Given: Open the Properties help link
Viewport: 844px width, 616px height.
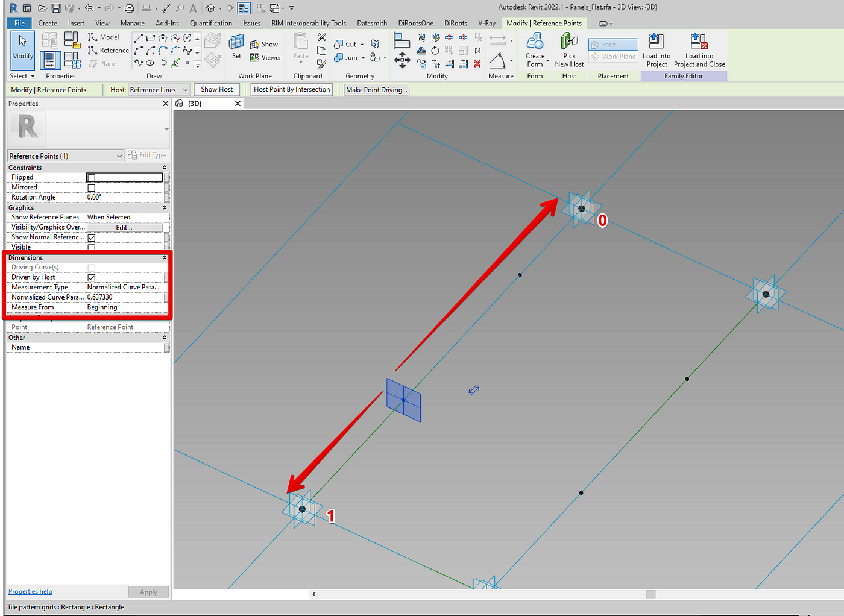Looking at the screenshot, I should click(x=30, y=591).
